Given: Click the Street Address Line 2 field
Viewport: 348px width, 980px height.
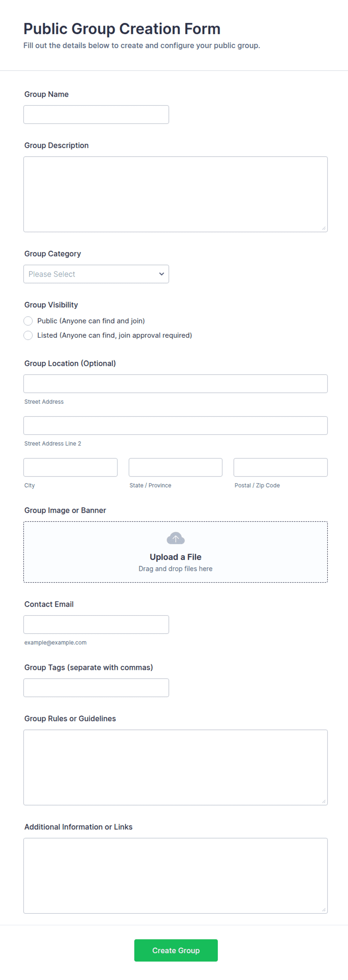Looking at the screenshot, I should [x=175, y=425].
